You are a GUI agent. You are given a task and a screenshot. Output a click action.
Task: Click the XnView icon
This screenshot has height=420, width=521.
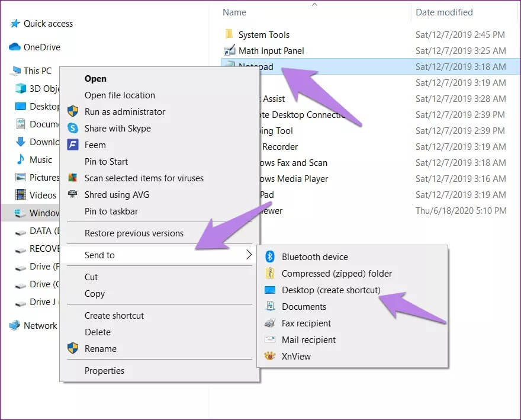(270, 356)
